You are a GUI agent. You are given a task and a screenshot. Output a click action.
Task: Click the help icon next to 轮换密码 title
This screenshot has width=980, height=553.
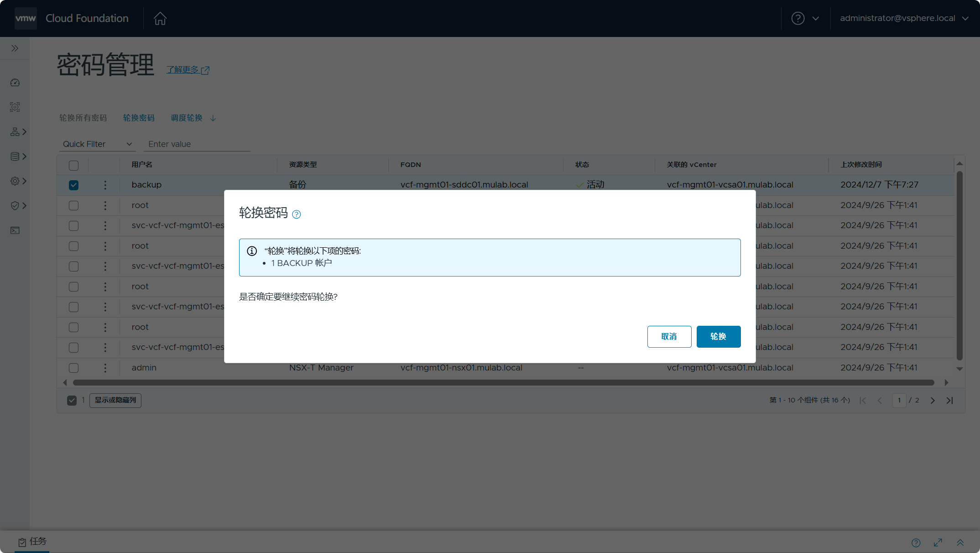(x=296, y=214)
